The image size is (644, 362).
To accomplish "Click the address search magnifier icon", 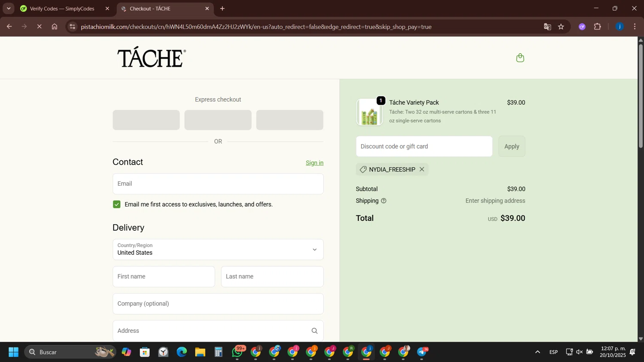I will (x=314, y=331).
